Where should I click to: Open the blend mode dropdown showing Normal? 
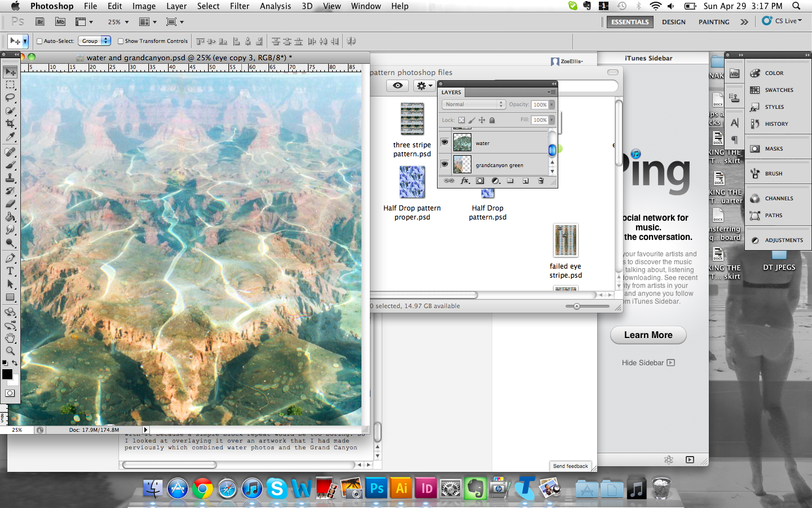pos(474,104)
